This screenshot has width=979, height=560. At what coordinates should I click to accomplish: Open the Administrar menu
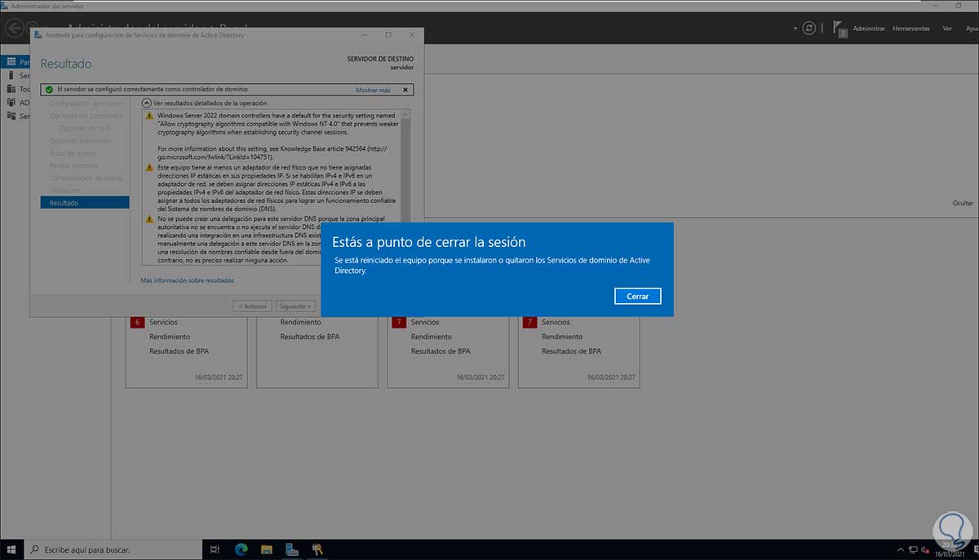869,29
